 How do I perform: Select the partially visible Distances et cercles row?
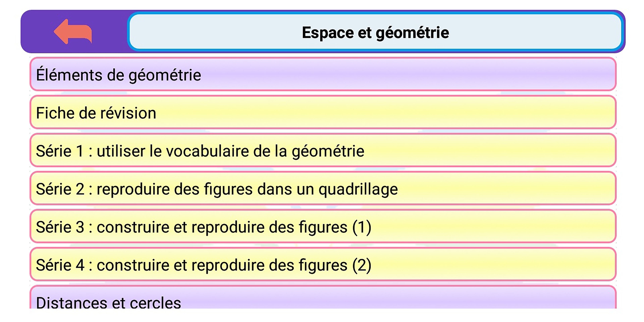click(323, 300)
